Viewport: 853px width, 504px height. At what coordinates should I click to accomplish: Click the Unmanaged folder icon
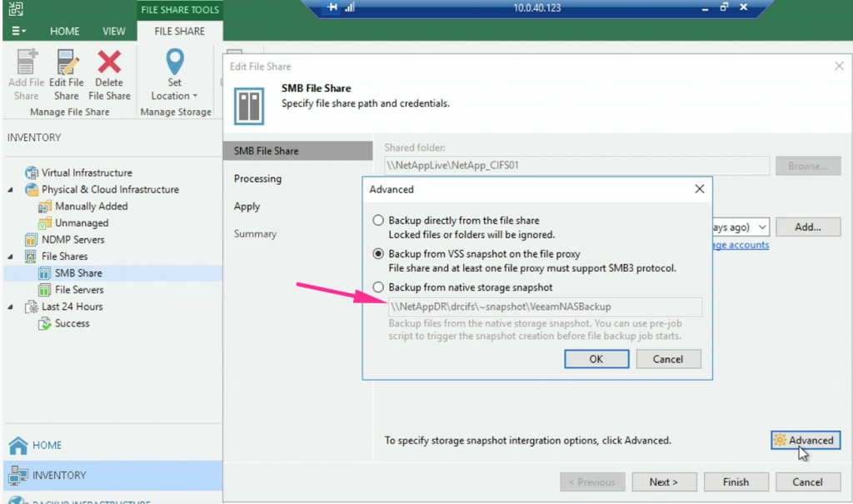tap(45, 223)
